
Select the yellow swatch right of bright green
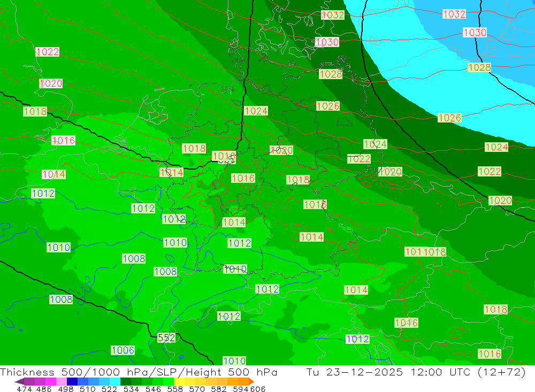pyautogui.click(x=179, y=381)
